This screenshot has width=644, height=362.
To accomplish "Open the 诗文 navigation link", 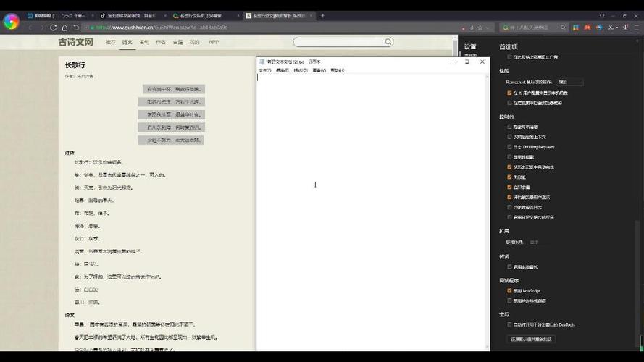I will tap(127, 42).
